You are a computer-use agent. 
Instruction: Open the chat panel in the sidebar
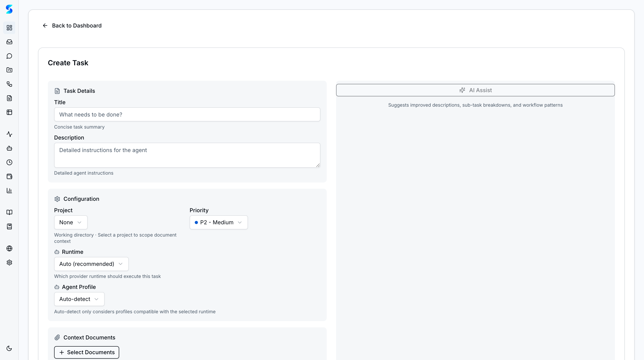pos(9,56)
